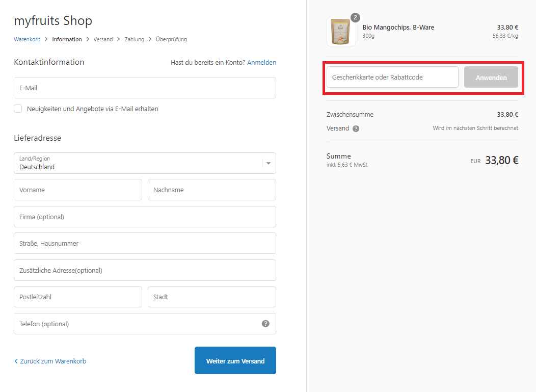Viewport: 536px width, 392px height.
Task: Click the Kontaktinformation heading
Action: coord(49,62)
